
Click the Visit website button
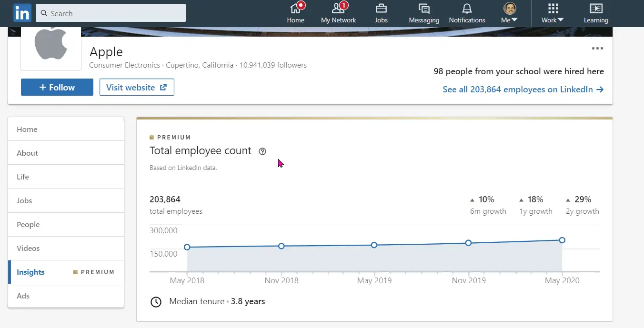click(137, 88)
